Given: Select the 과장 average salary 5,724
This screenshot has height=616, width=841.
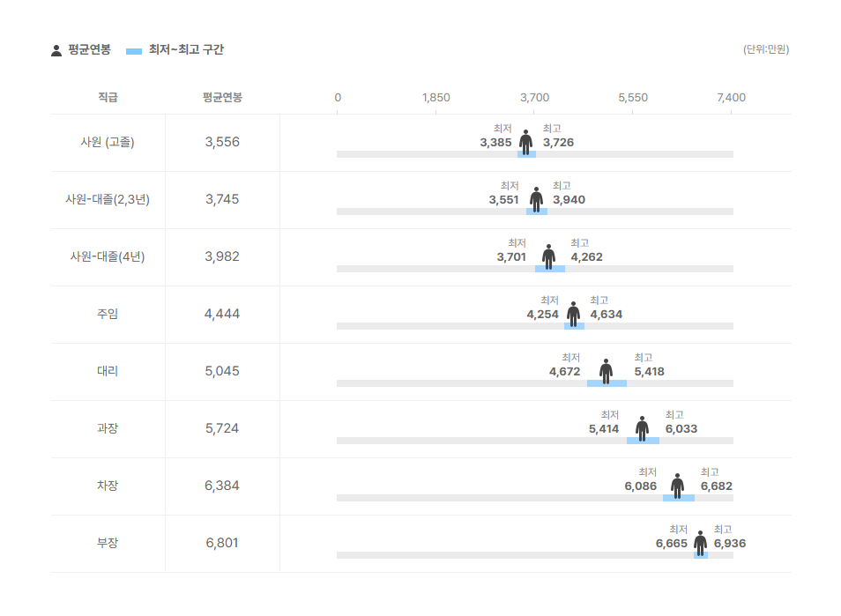Looking at the screenshot, I should pos(222,428).
